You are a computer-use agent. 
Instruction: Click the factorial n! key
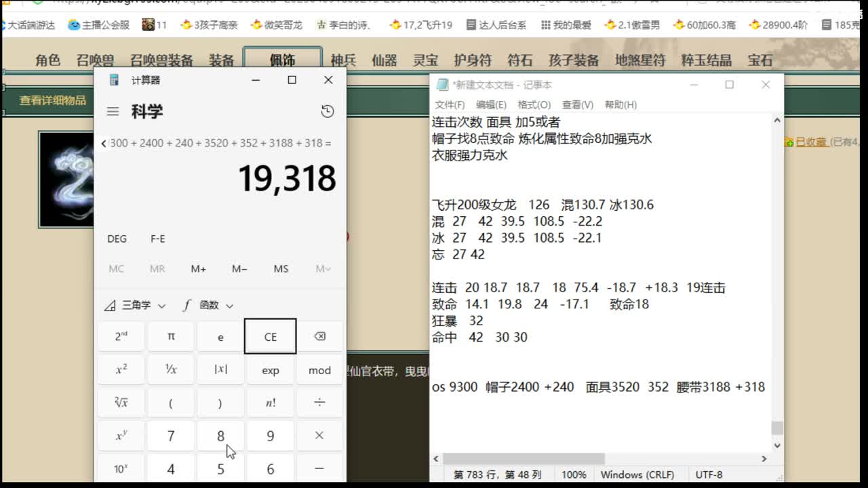pos(270,403)
